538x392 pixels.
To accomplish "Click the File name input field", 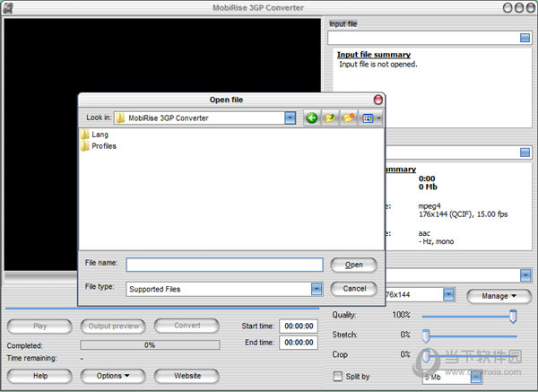I will [224, 265].
